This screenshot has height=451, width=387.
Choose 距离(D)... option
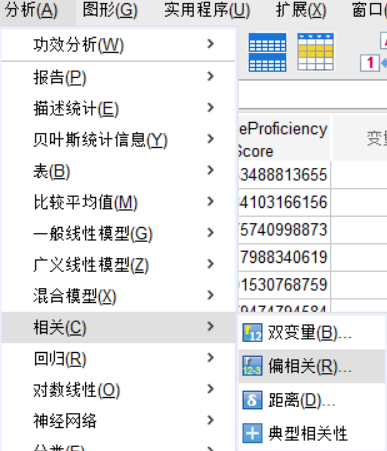(x=312, y=400)
